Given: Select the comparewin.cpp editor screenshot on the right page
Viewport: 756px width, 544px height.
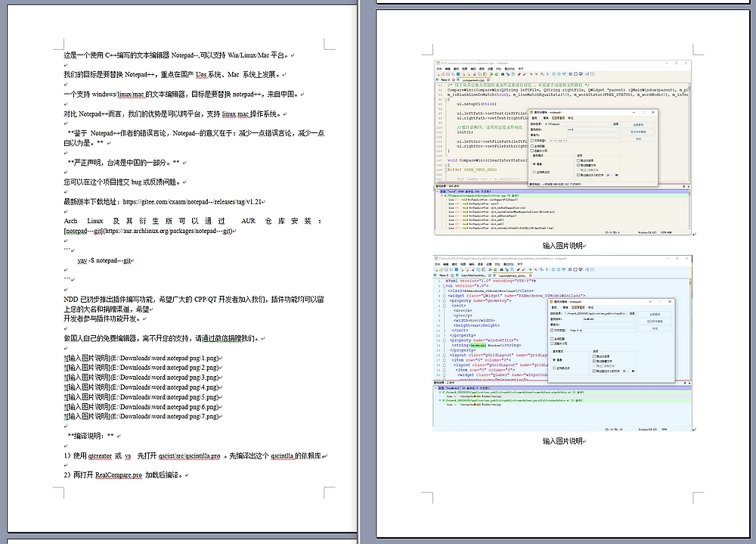Looking at the screenshot, I should [562, 148].
